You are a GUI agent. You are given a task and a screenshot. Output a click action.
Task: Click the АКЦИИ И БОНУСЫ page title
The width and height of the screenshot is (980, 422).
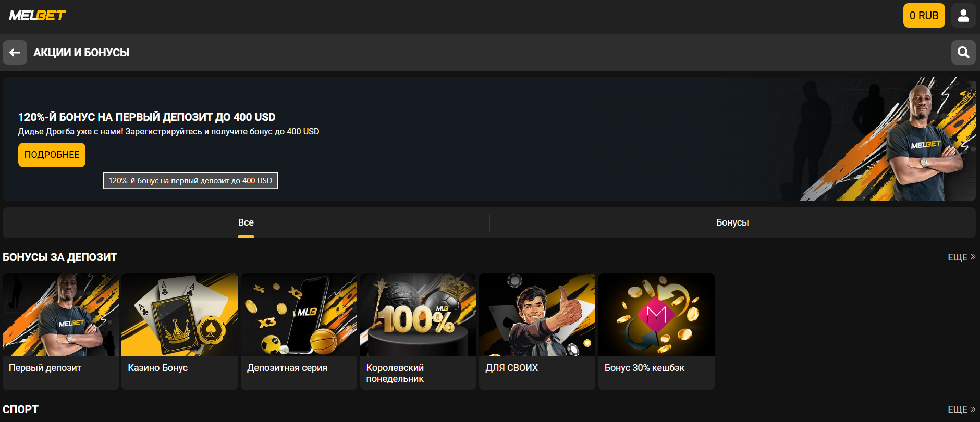click(81, 53)
